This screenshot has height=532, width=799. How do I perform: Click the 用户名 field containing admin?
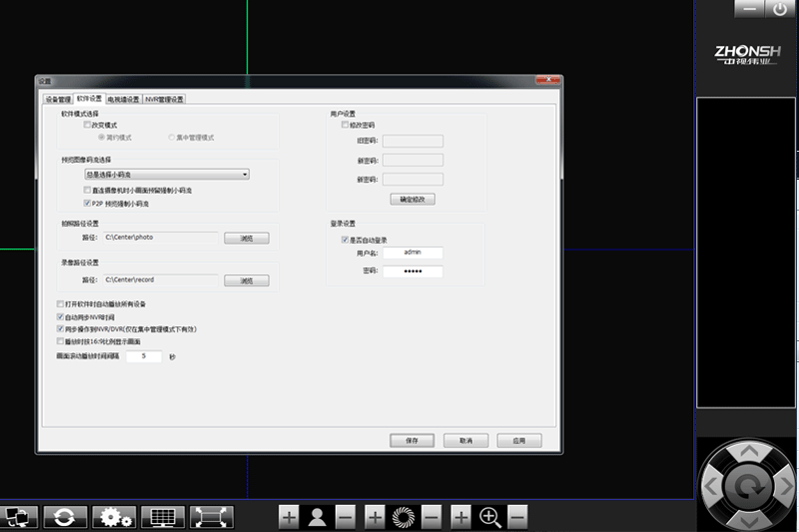pos(412,253)
